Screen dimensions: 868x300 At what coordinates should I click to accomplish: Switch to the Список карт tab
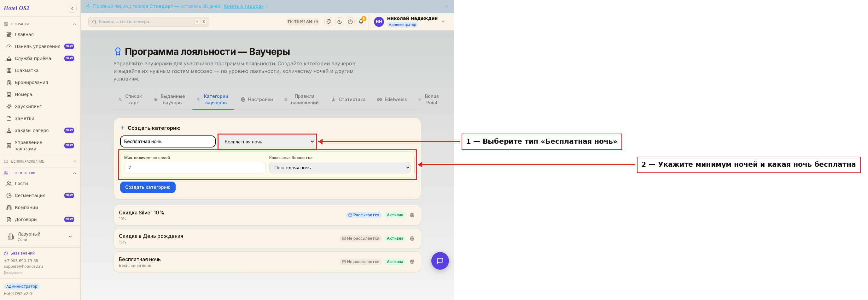pos(130,99)
